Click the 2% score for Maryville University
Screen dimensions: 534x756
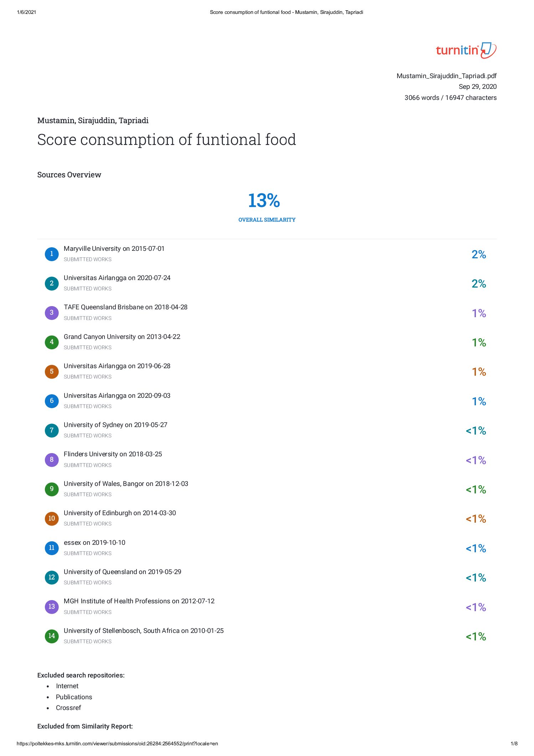479,254
